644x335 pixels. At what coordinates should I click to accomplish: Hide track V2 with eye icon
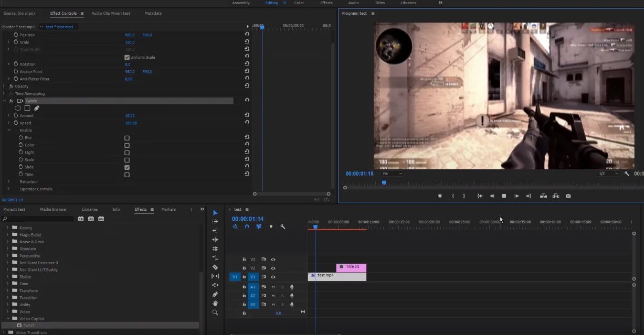point(273,268)
